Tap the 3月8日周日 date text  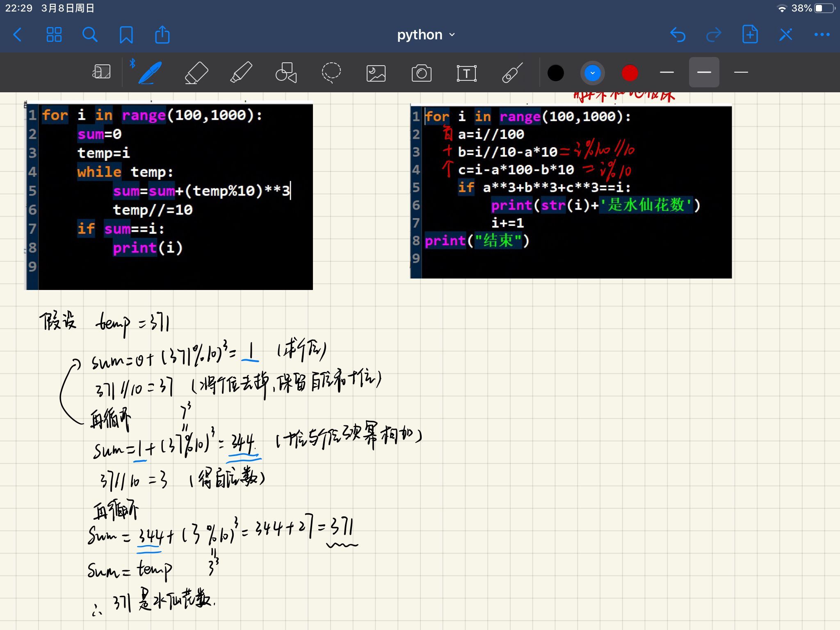tap(68, 8)
